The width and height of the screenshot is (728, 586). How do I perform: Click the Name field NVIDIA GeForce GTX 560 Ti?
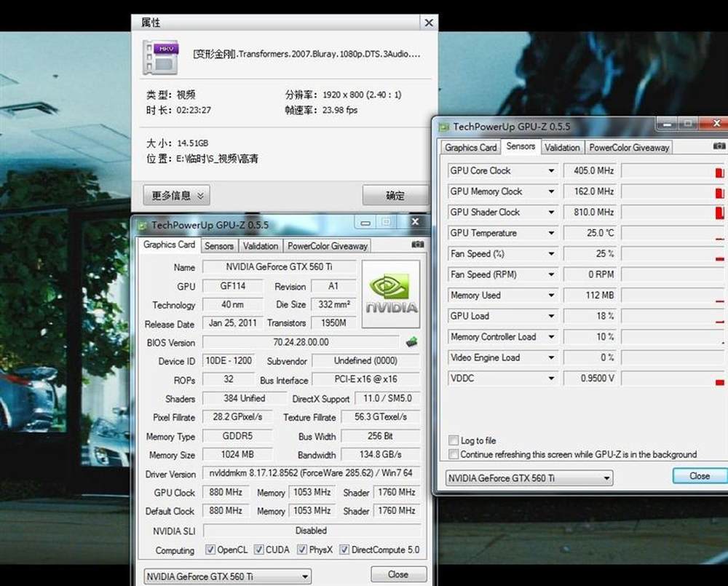tap(279, 266)
